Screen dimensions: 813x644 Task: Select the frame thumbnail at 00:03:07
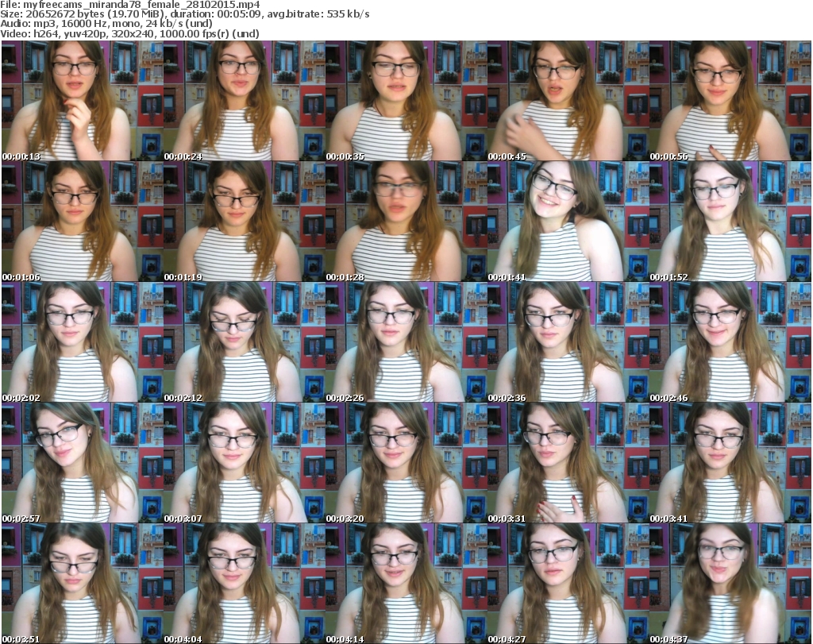(245, 462)
